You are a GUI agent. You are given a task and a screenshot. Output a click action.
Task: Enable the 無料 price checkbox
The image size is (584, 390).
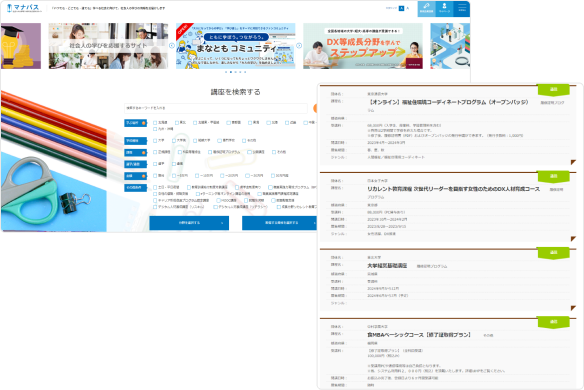pos(155,175)
